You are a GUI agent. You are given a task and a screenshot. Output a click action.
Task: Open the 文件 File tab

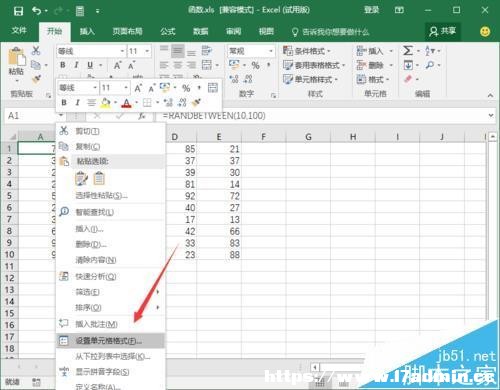click(x=19, y=31)
